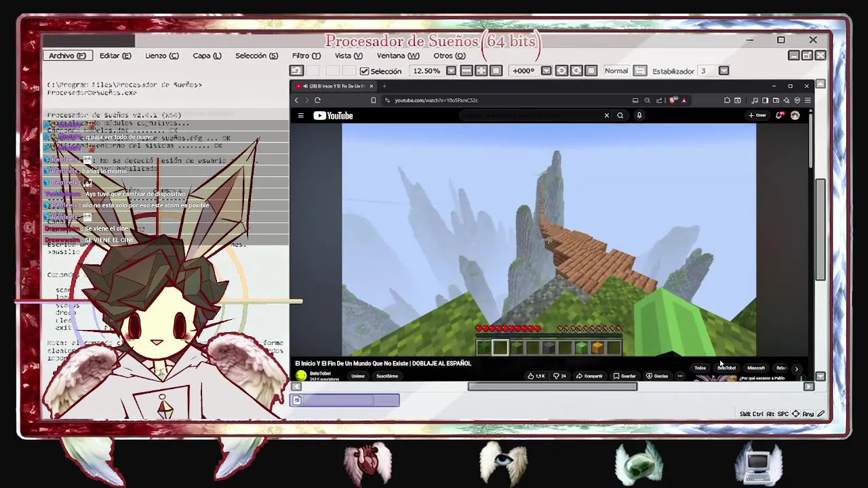Click the Brave shields icon in address bar
Viewport: 868px width, 488px height.
pos(673,100)
